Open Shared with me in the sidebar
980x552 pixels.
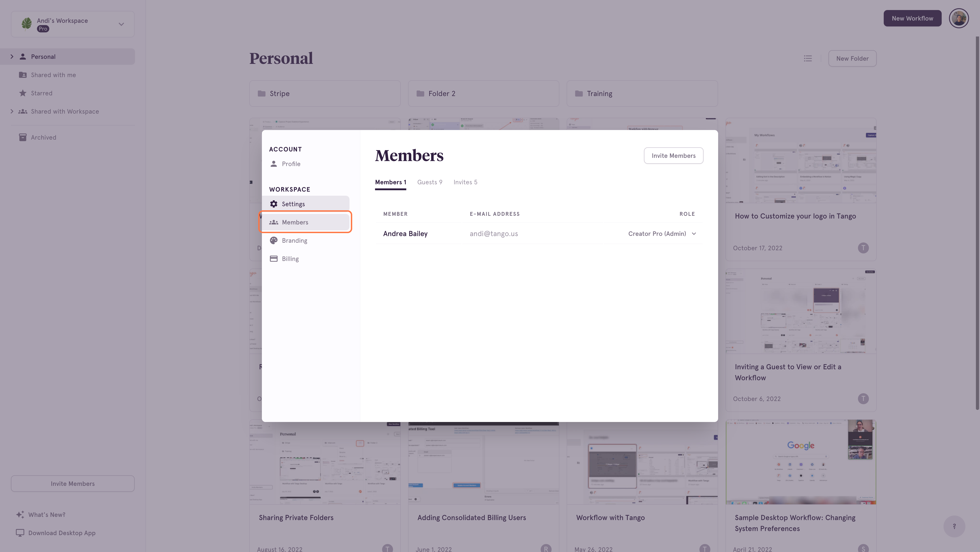tap(53, 75)
